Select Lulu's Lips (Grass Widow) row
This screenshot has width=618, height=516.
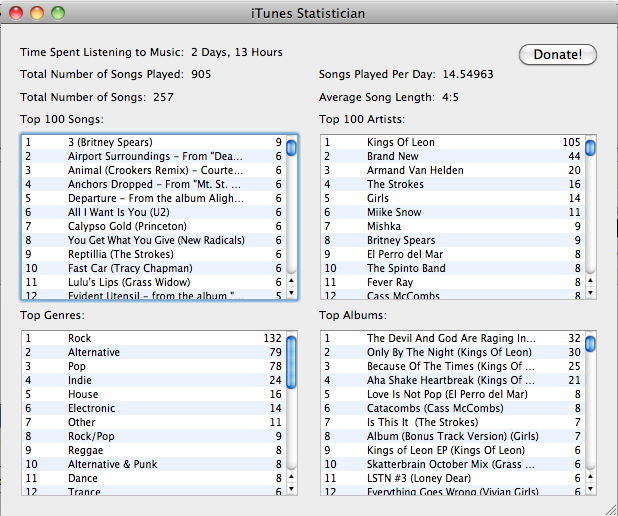pyautogui.click(x=154, y=282)
